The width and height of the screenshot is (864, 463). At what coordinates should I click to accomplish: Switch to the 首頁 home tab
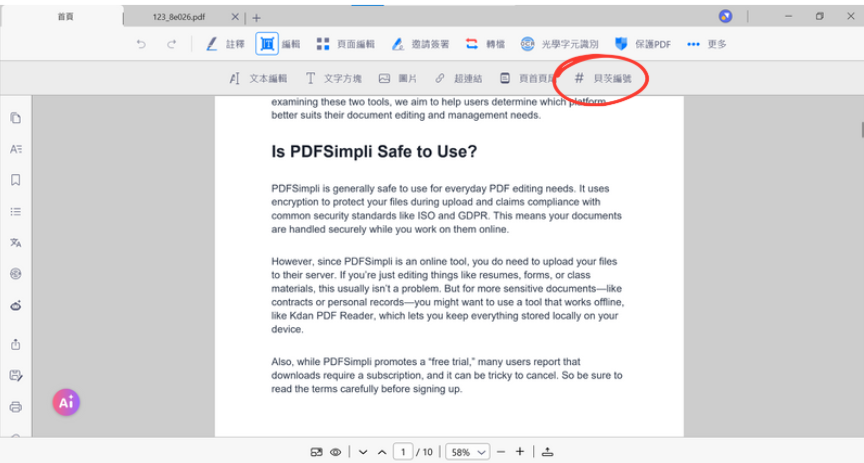pyautogui.click(x=65, y=17)
